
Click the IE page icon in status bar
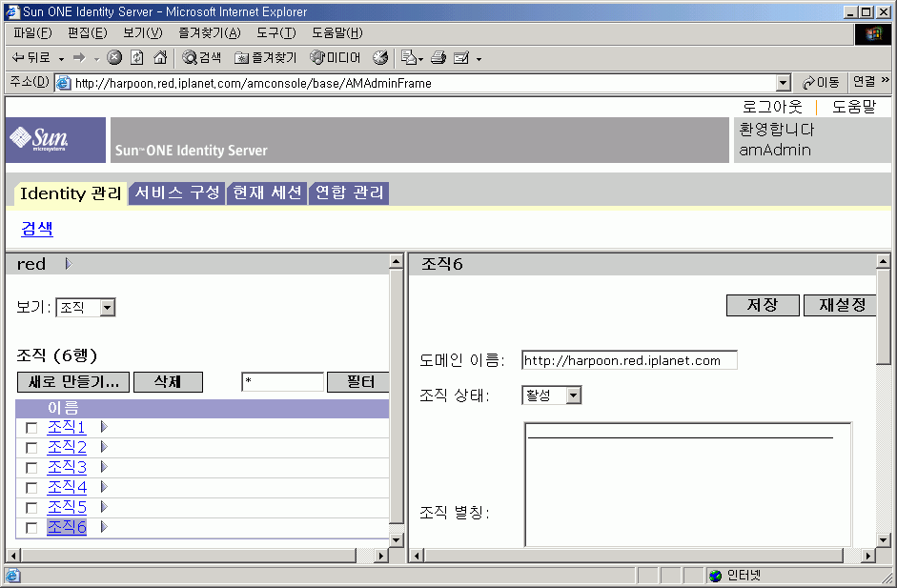click(12, 576)
